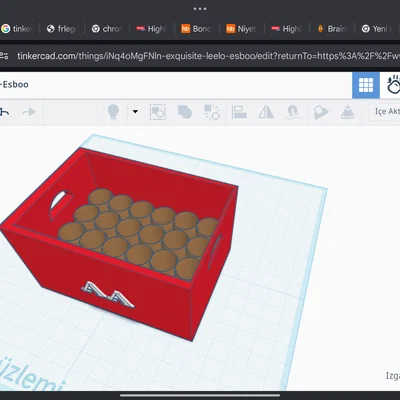The height and width of the screenshot is (400, 400).
Task: Open the dropdown arrow beside the lightbulb
Action: [x=135, y=112]
